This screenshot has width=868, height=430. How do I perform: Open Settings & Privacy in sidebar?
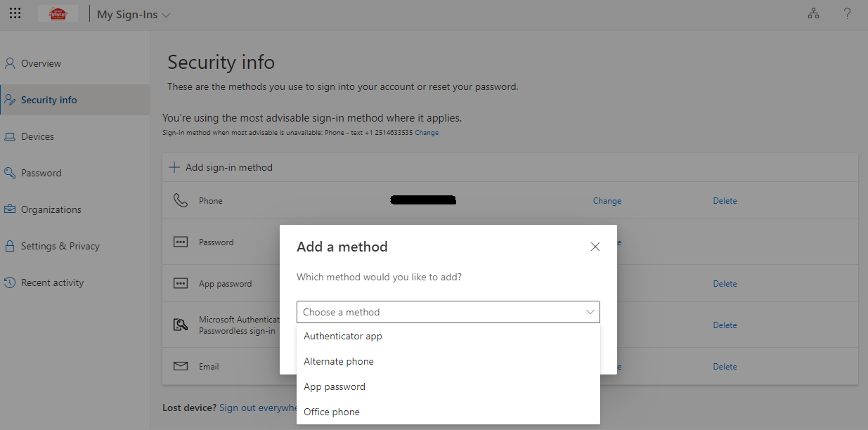[60, 246]
